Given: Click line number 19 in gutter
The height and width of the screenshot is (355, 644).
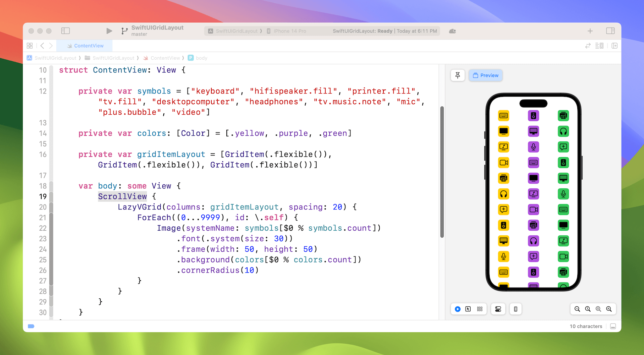Looking at the screenshot, I should tap(43, 196).
